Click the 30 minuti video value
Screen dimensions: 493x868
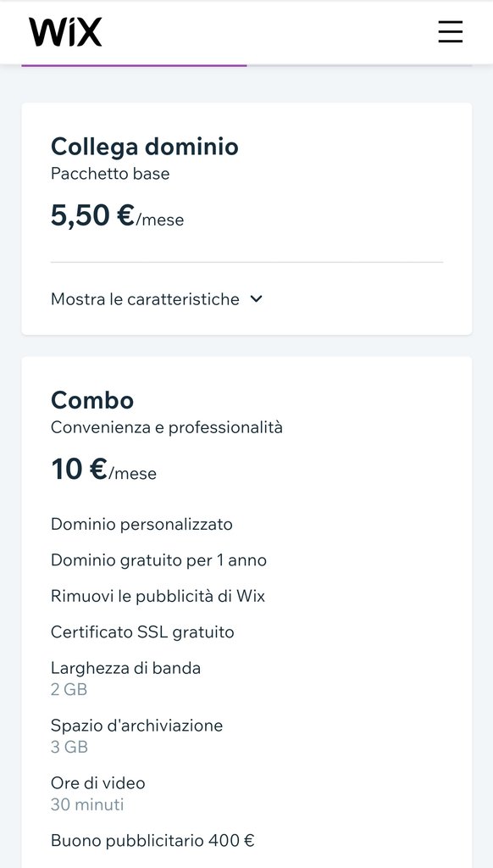pos(87,804)
